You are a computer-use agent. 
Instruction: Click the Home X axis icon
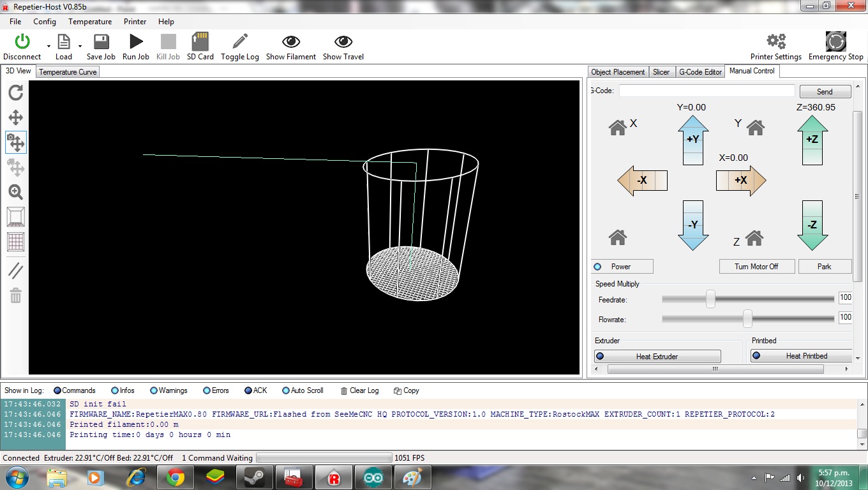[618, 128]
